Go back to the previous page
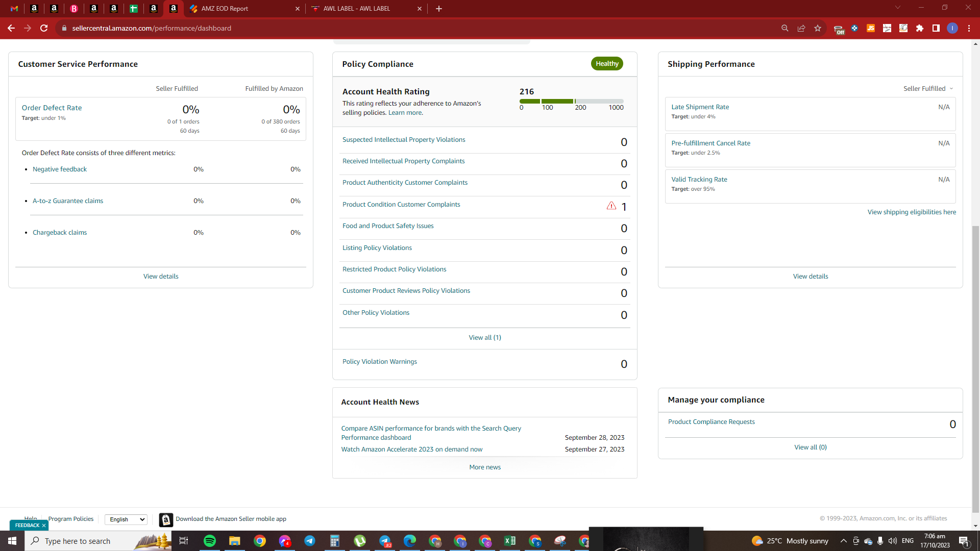Viewport: 980px width, 551px height. tap(11, 28)
